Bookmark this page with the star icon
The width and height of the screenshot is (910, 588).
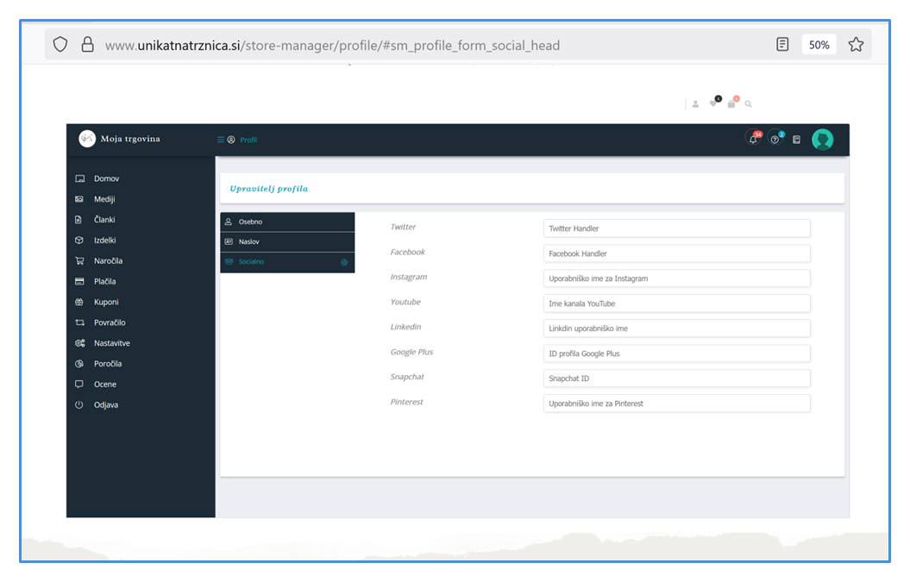tap(856, 45)
